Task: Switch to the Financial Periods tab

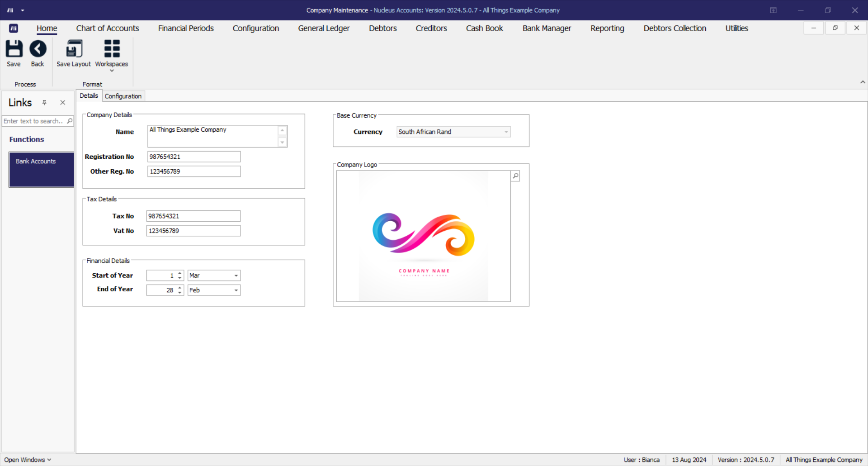Action: 186,28
